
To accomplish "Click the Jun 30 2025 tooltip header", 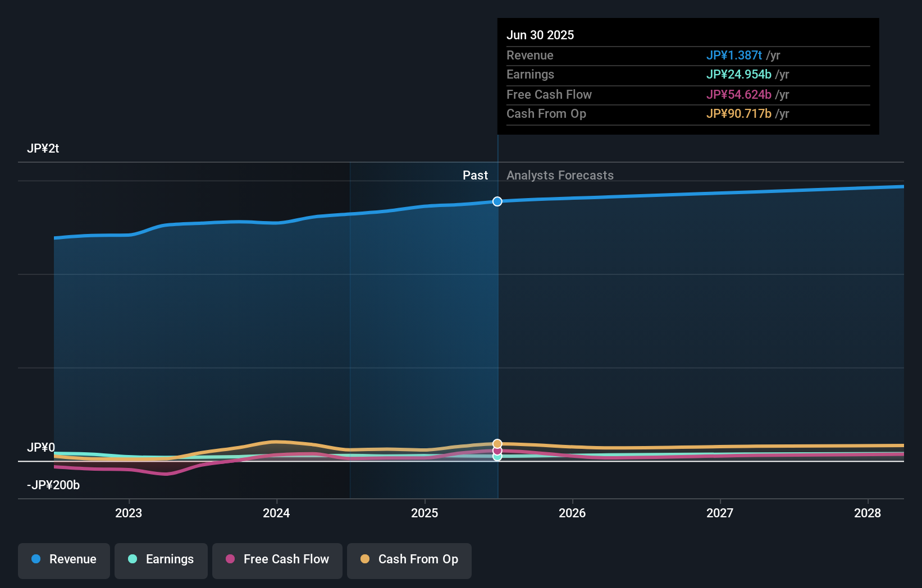I will tap(540, 35).
